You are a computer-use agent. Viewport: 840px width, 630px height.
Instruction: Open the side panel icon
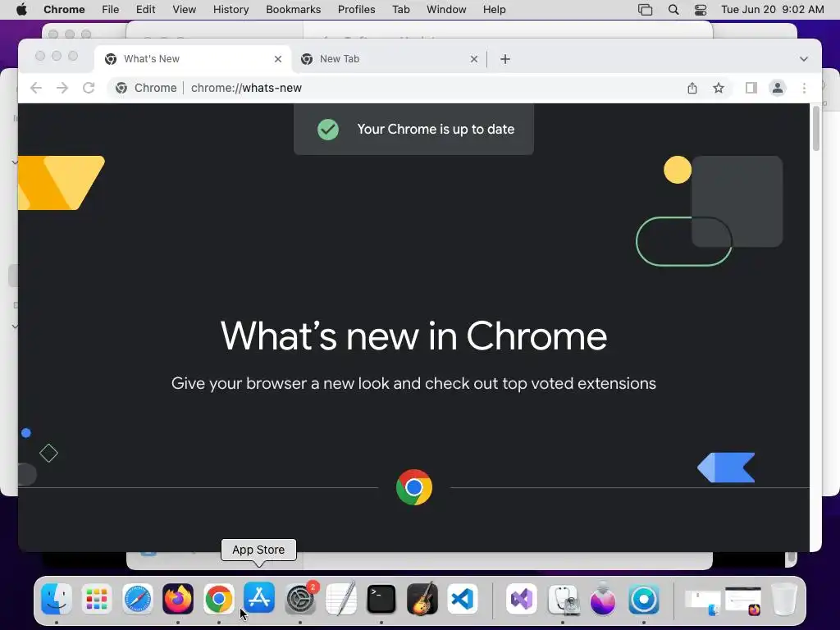click(751, 88)
